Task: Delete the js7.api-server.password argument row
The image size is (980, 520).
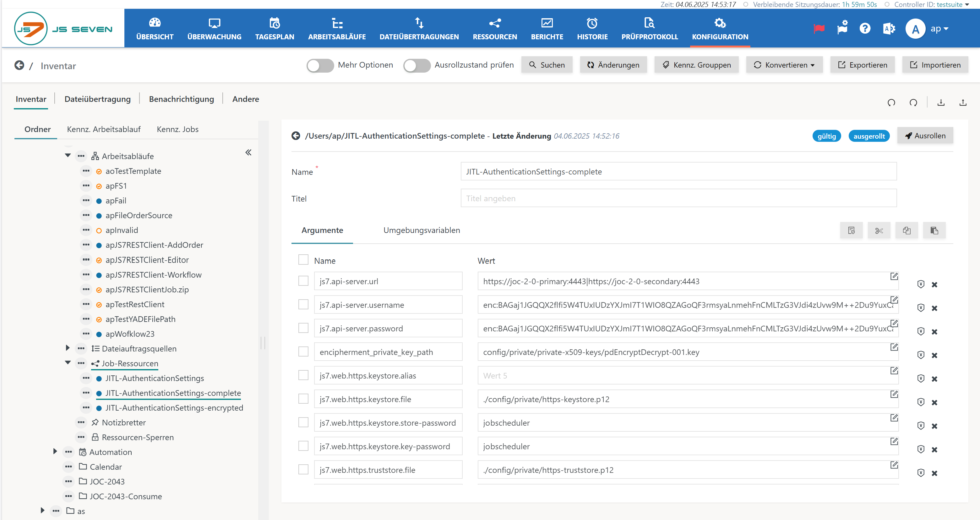Action: [x=934, y=332]
